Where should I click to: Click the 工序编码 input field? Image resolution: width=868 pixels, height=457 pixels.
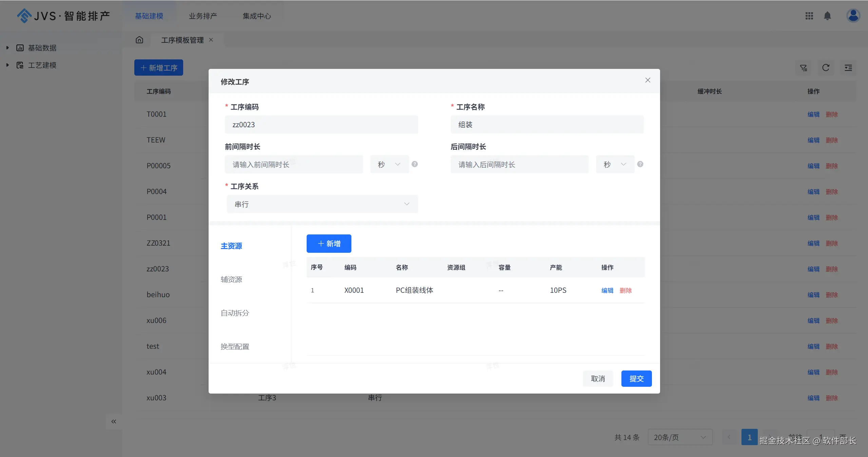click(321, 125)
